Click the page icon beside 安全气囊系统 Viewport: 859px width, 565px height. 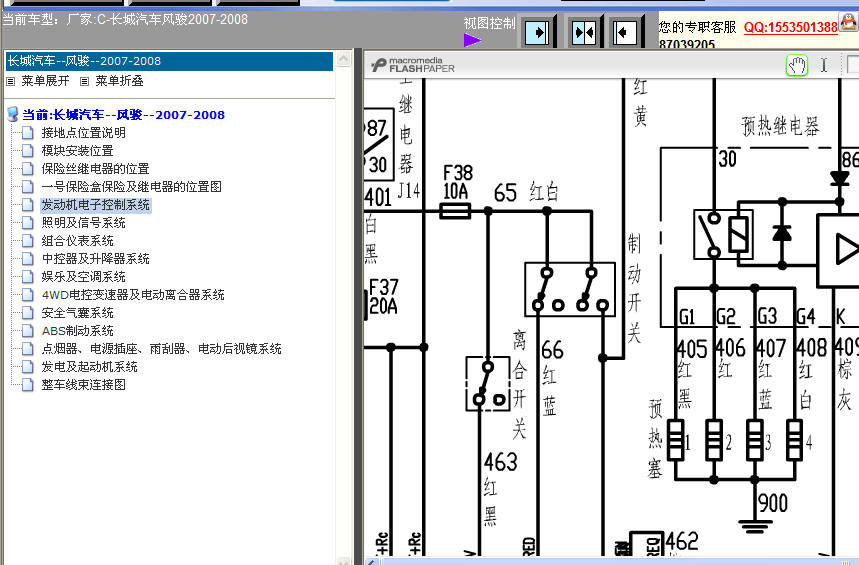(x=28, y=313)
